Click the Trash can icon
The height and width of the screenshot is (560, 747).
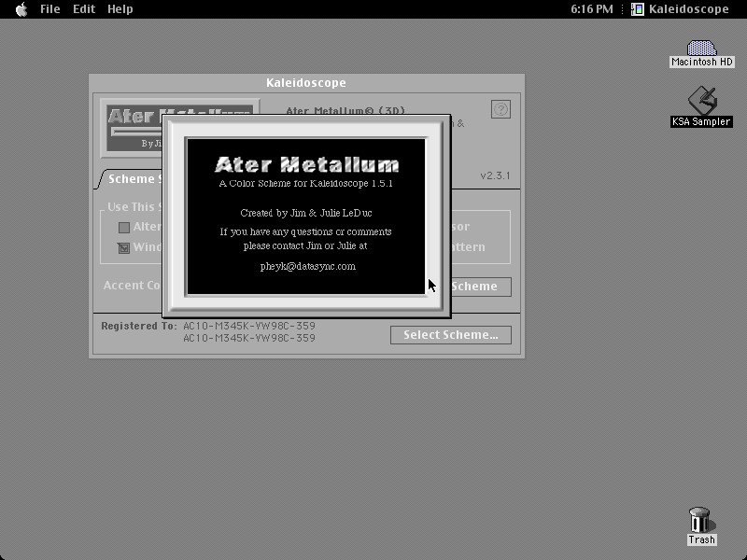pyautogui.click(x=700, y=520)
